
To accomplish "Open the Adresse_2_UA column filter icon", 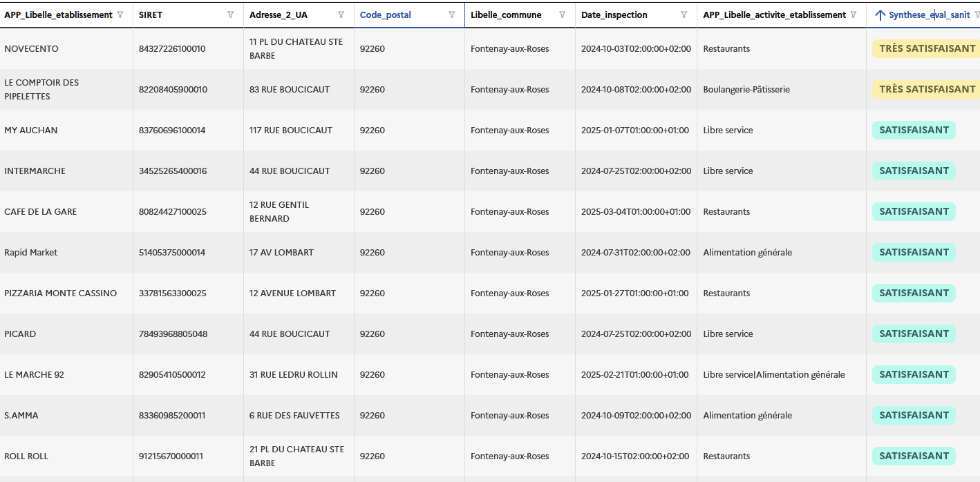I will click(341, 15).
